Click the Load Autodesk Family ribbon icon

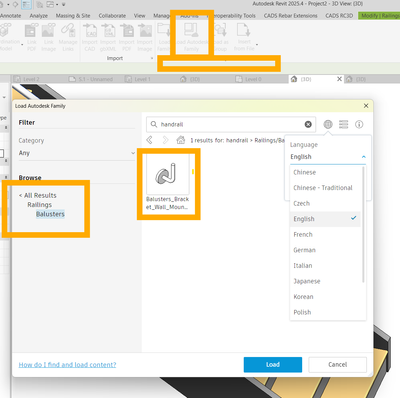point(192,37)
